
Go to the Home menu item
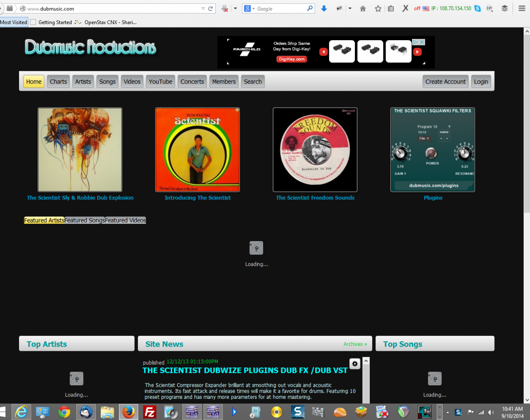pyautogui.click(x=34, y=82)
